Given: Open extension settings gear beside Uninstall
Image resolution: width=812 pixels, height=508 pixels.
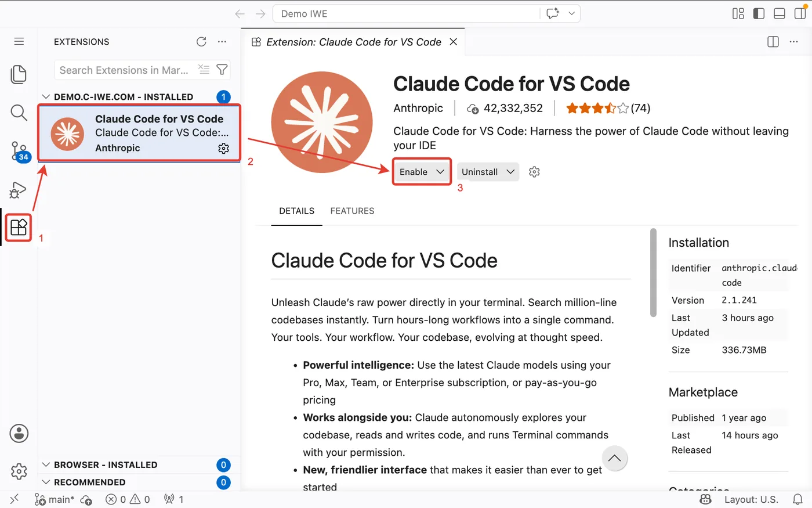Looking at the screenshot, I should pos(534,172).
